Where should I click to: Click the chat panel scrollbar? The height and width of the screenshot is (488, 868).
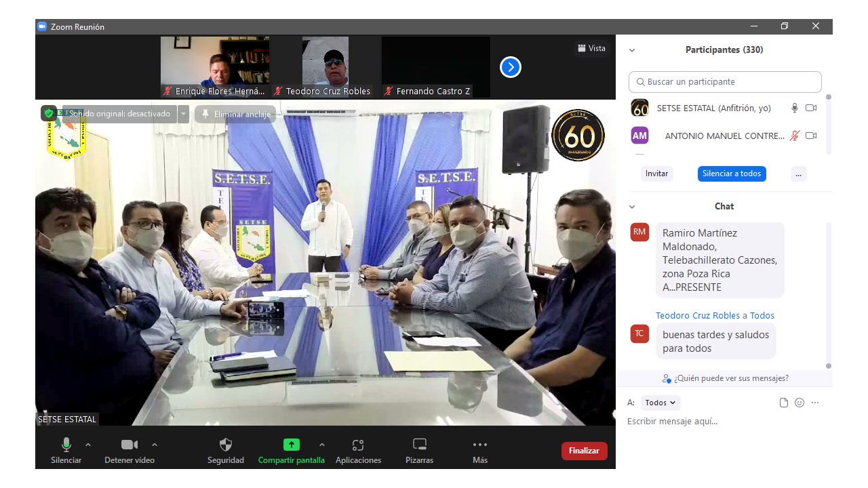(x=829, y=295)
